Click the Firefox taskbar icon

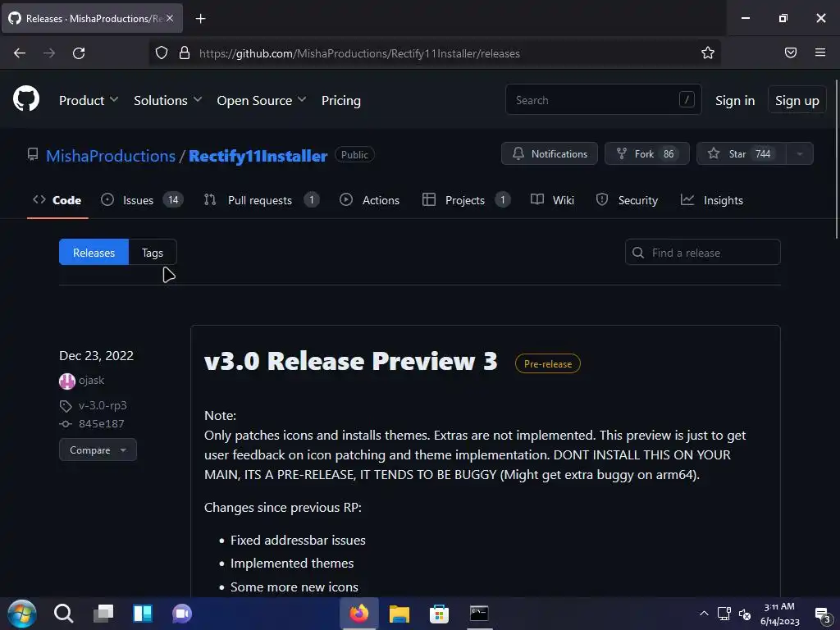click(359, 614)
